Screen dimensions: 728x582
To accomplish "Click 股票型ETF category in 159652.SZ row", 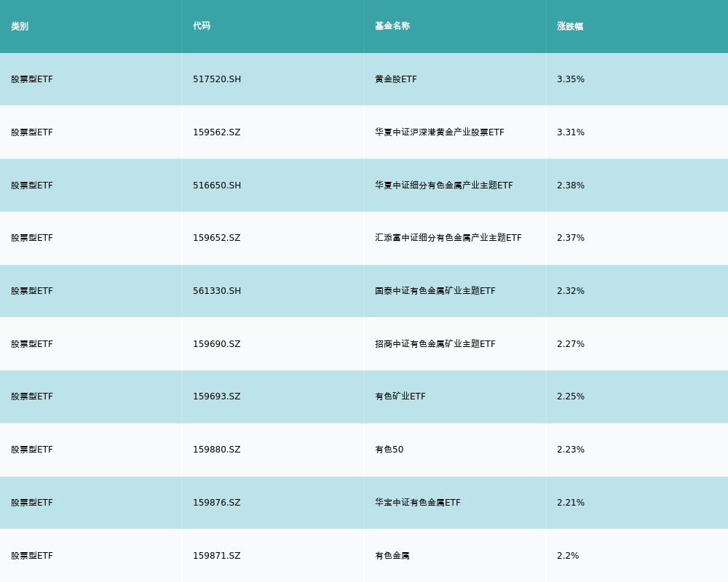I will [32, 238].
